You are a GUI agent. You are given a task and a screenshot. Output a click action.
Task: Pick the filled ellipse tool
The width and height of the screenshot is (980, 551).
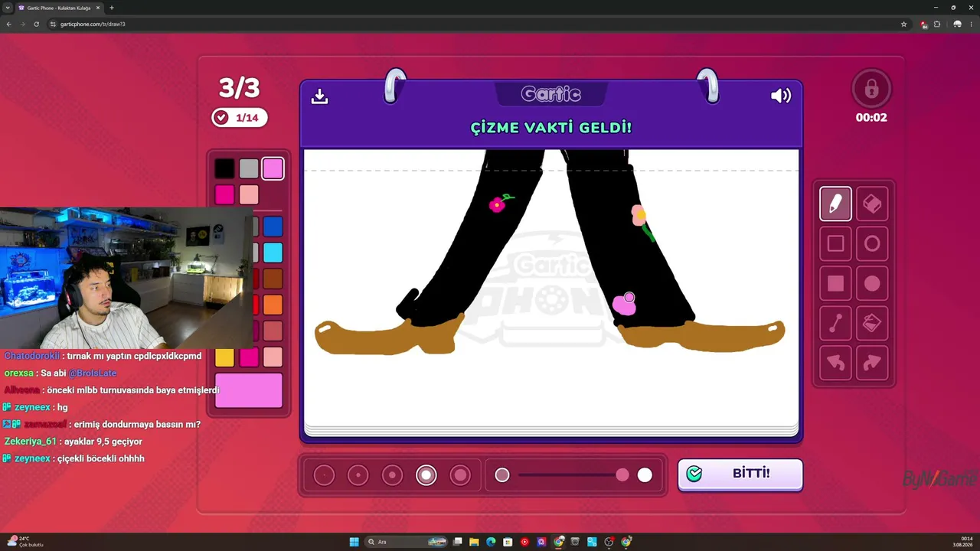coord(872,283)
